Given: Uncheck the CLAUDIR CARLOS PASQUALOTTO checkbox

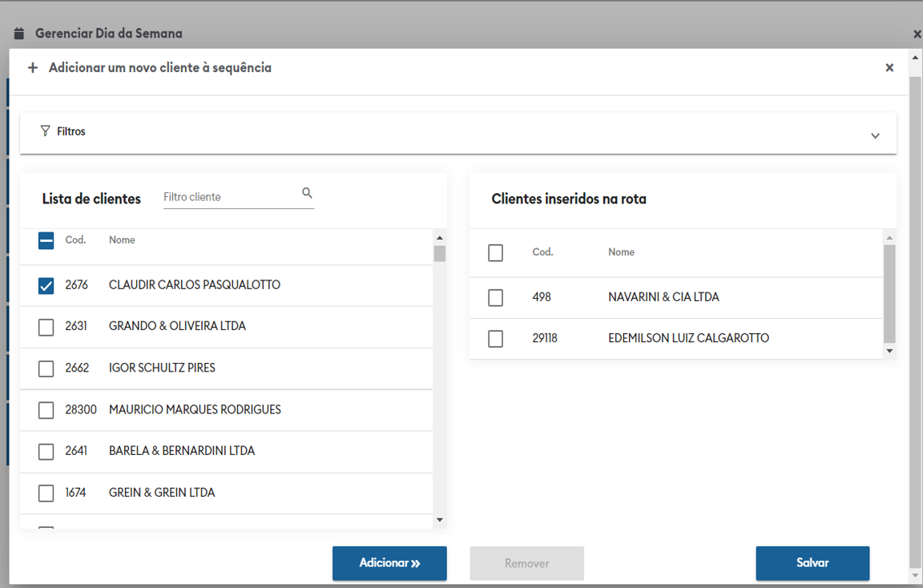Looking at the screenshot, I should [x=46, y=285].
